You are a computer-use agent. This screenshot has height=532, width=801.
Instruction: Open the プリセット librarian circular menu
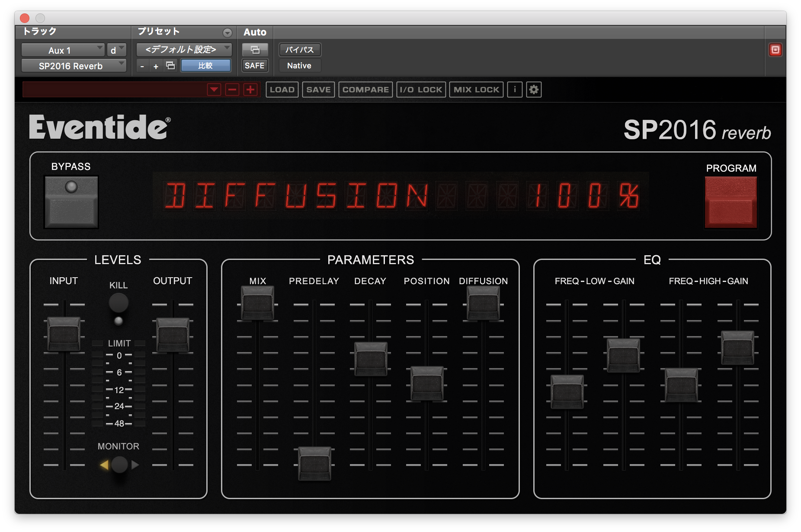tap(227, 32)
